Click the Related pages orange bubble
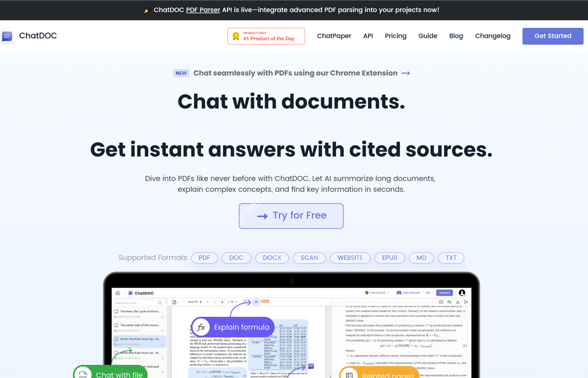The height and width of the screenshot is (378, 588). pyautogui.click(x=380, y=372)
